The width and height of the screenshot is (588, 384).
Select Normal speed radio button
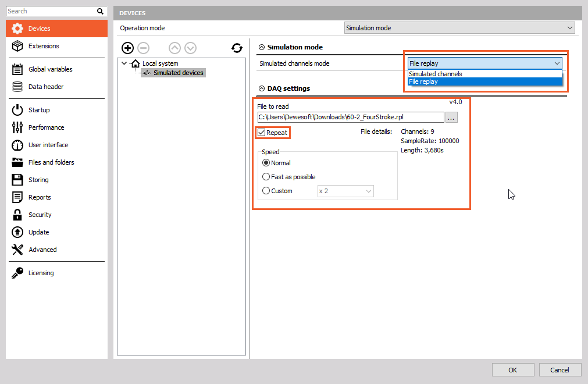[x=266, y=163]
